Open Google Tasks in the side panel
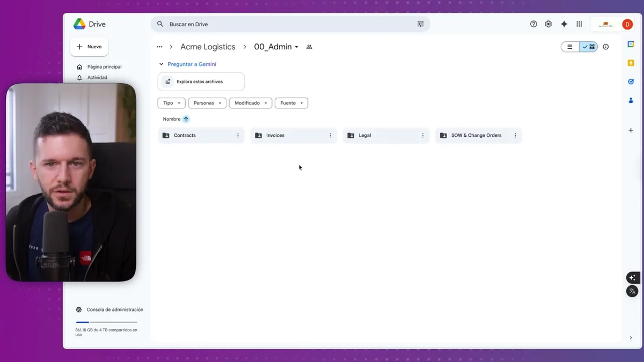644x362 pixels. 631,81
